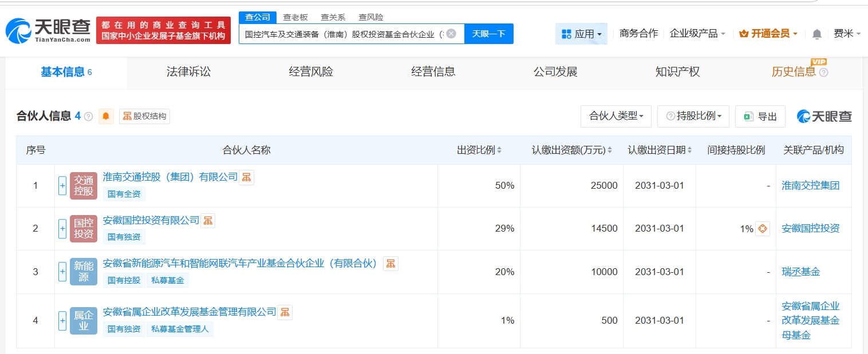Switch to 基本信息 tab
Viewport: 868px width, 354px height.
pos(66,72)
